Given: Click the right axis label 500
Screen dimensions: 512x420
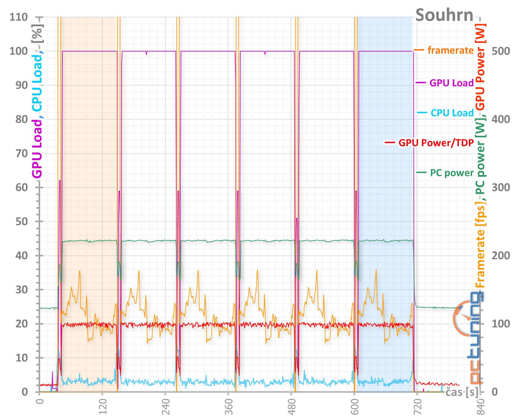Looking at the screenshot, I should [501, 51].
